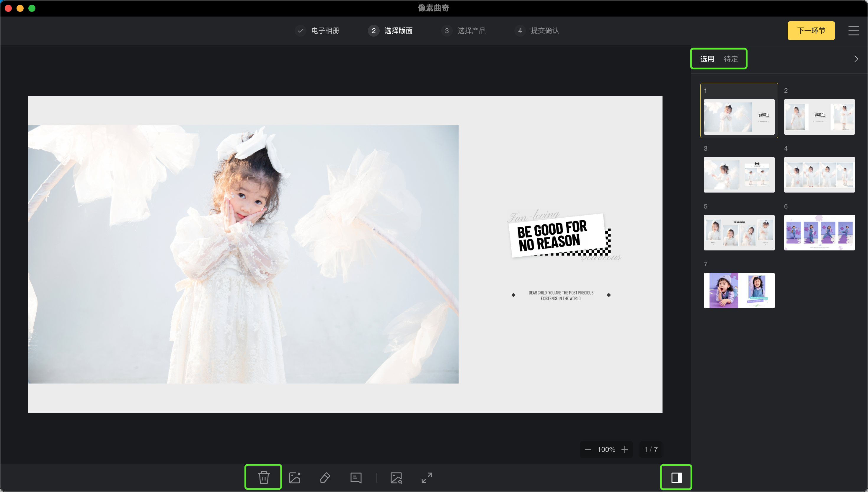This screenshot has height=492, width=868.
Task: Enter fullscreen with the expand arrows icon
Action: [x=427, y=478]
